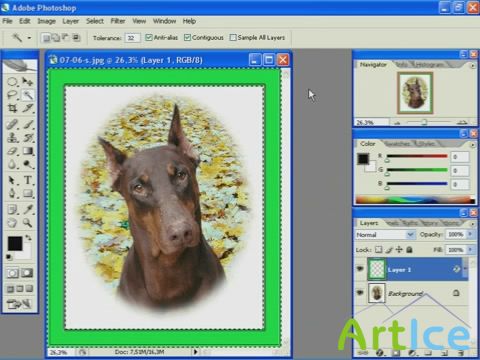Screen dimensions: 480x360
Task: Toggle Lock image pixels
Action: [x=389, y=249]
